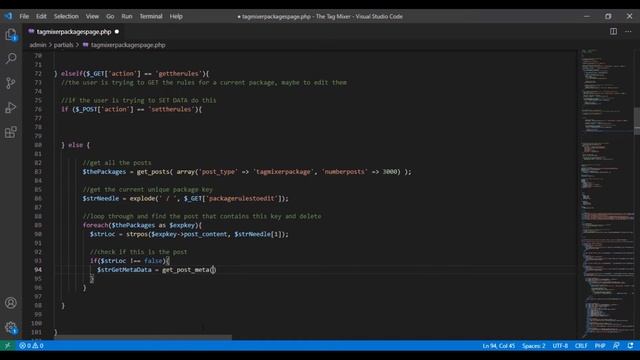
Task: Open the Selection menu
Action: [66, 16]
